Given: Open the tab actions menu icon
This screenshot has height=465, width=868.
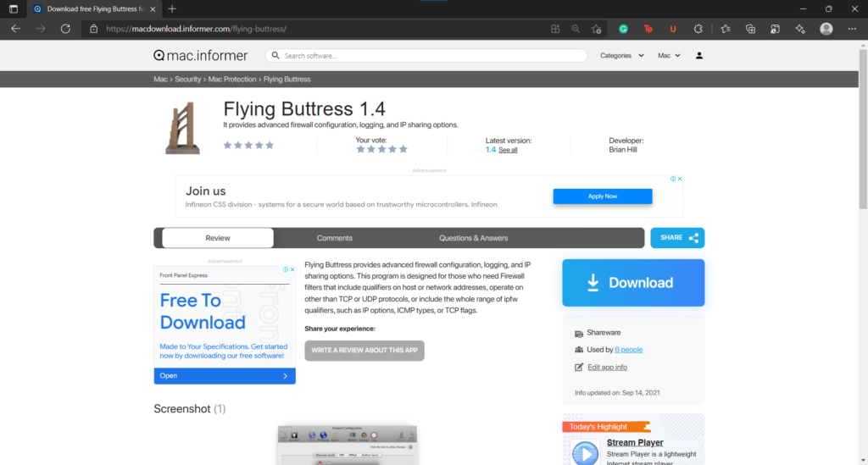Looking at the screenshot, I should 14,8.
